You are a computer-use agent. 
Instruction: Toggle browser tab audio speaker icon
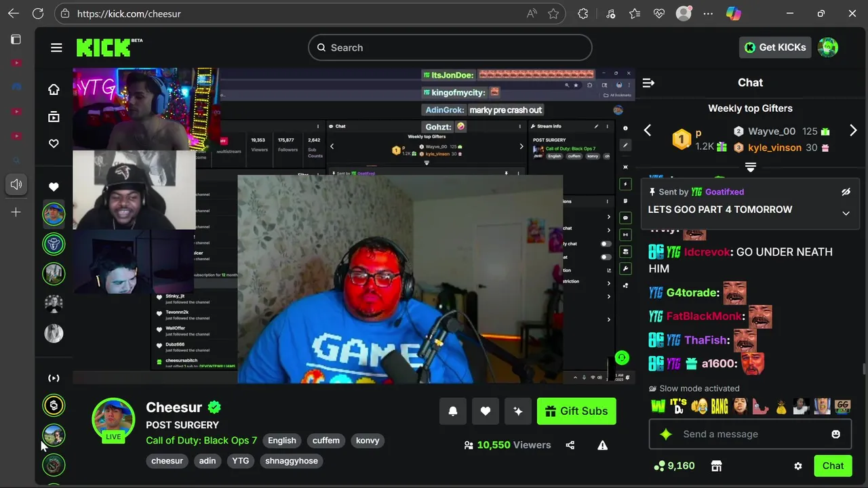click(x=16, y=184)
